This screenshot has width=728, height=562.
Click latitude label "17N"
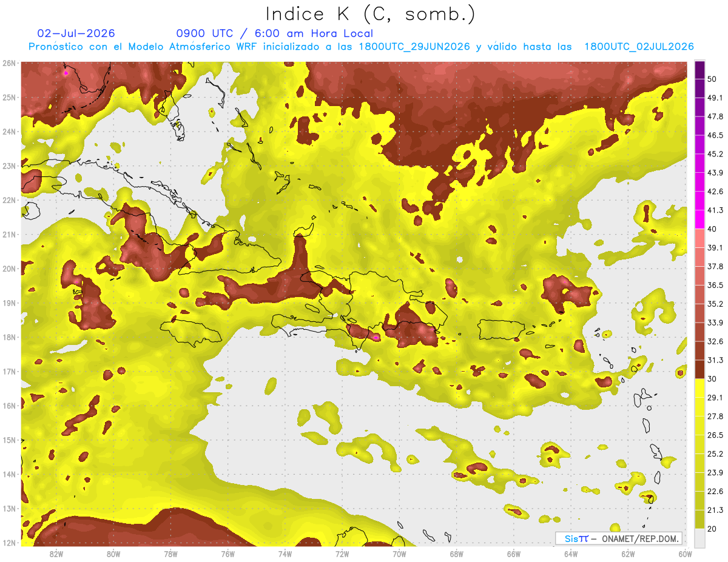(9, 372)
